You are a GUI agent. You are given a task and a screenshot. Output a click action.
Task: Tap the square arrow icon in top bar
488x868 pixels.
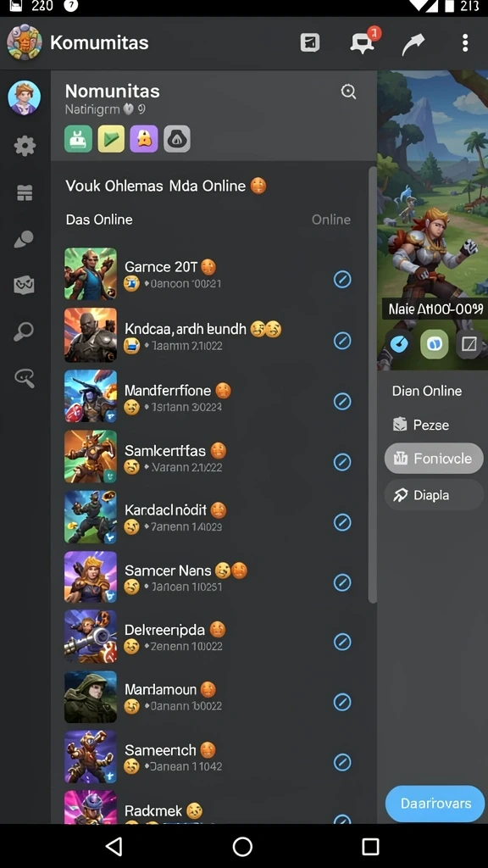[310, 42]
